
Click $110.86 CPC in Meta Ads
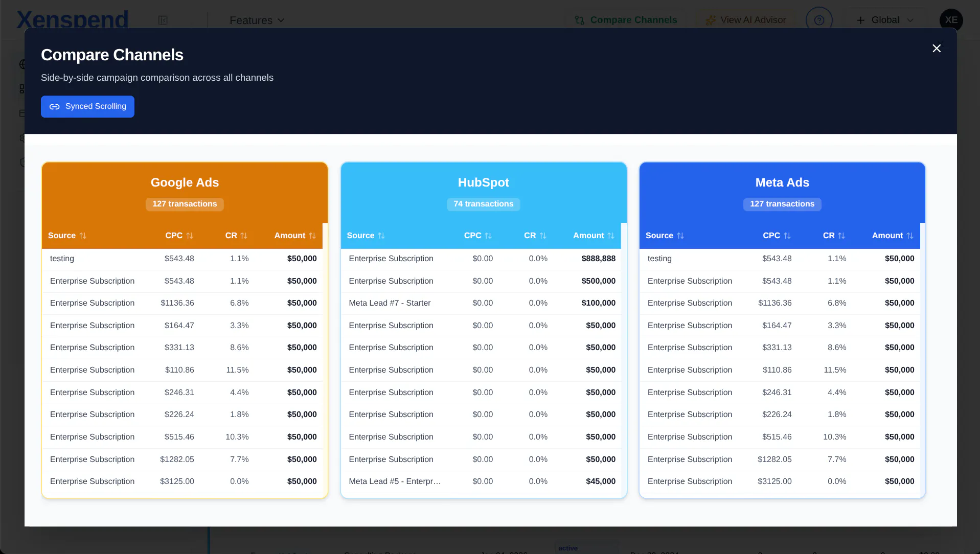coord(777,370)
